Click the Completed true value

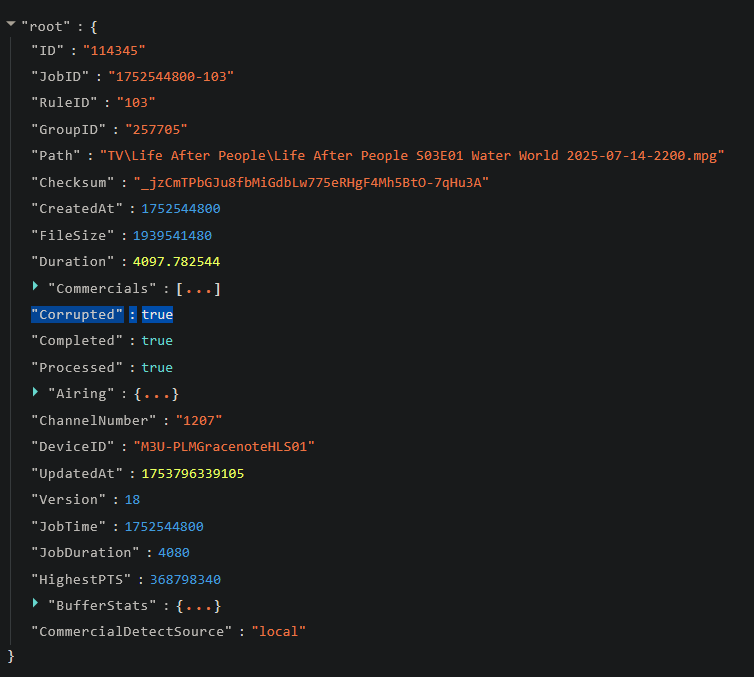pyautogui.click(x=157, y=341)
